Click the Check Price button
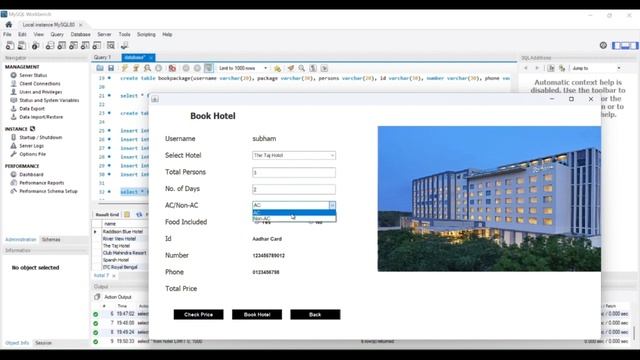Screen dimensions: 640x360 [198, 315]
